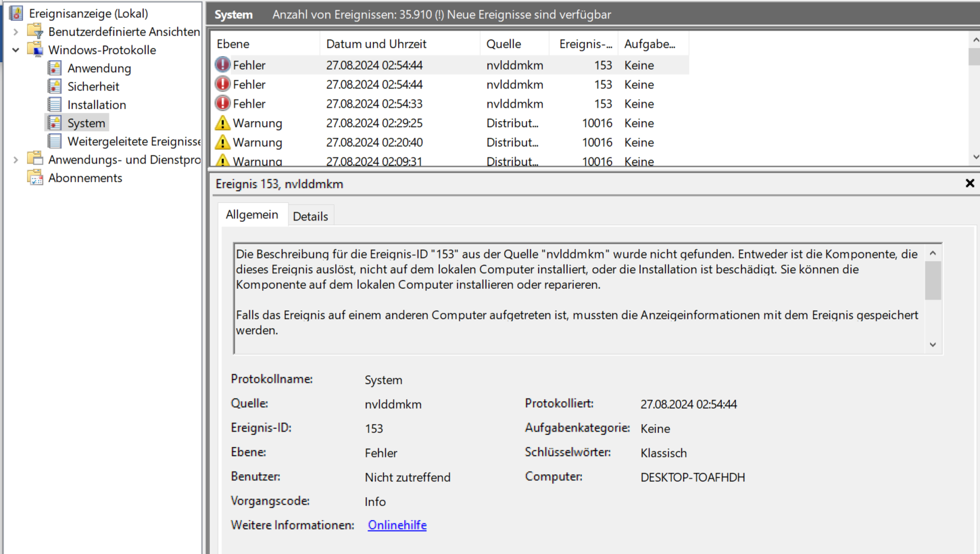Click description box scroll-down arrow
The image size is (980, 554).
click(933, 344)
